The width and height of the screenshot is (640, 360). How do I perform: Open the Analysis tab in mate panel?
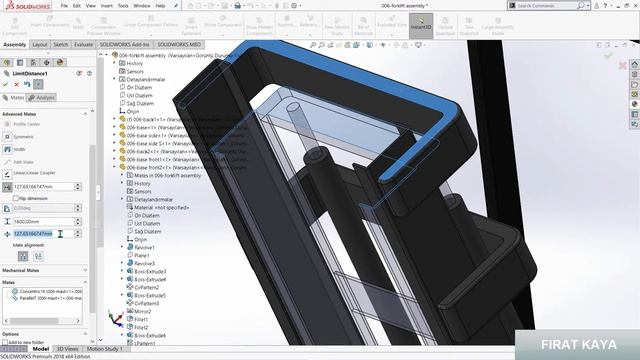click(42, 98)
